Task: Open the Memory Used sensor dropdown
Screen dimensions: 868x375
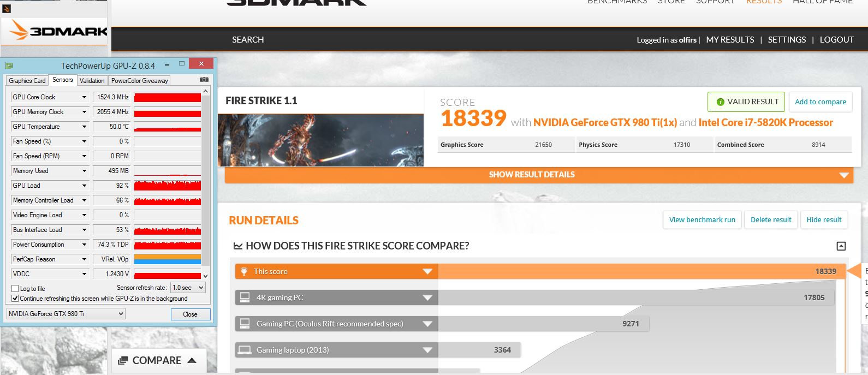Action: pyautogui.click(x=85, y=171)
